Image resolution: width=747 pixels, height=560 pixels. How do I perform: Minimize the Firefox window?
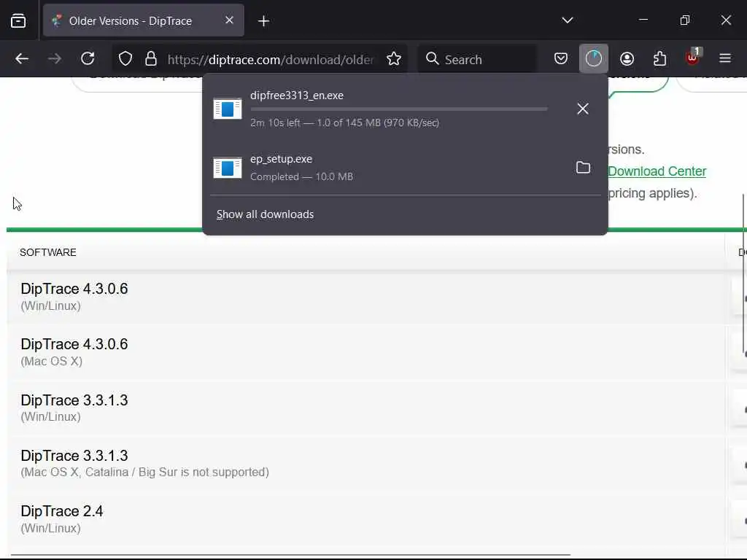pos(643,20)
